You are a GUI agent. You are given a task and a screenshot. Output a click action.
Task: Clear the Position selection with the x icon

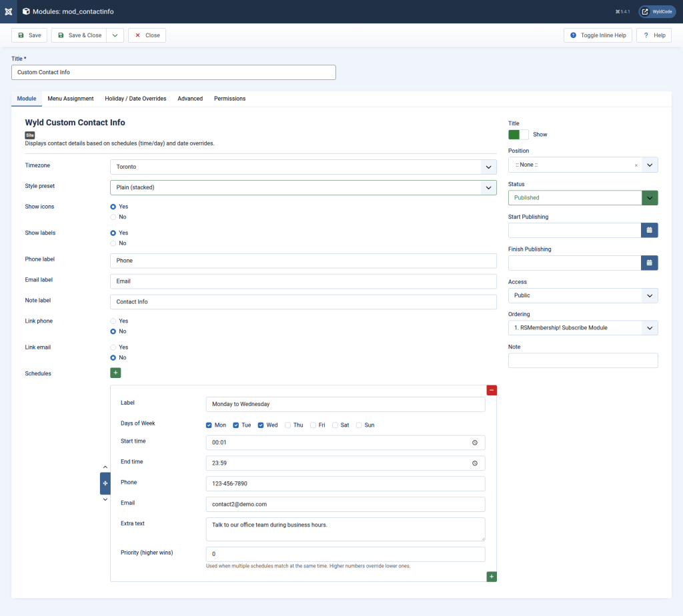pos(635,164)
